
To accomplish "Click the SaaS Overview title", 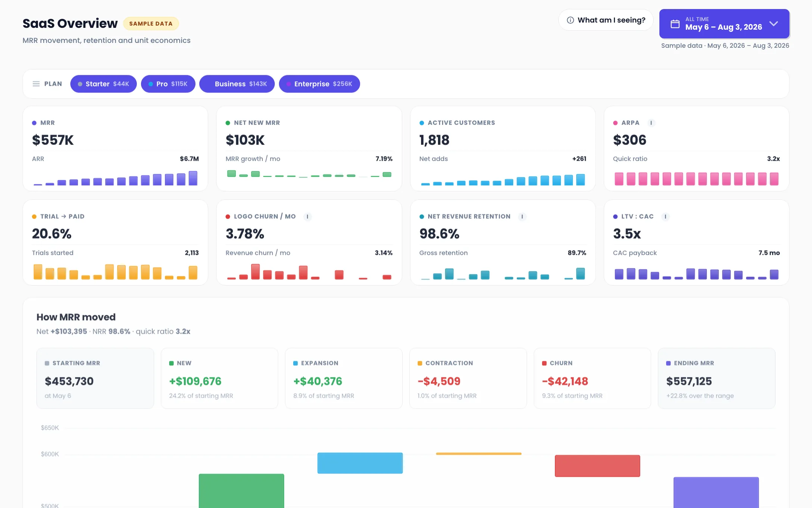I will coord(70,23).
